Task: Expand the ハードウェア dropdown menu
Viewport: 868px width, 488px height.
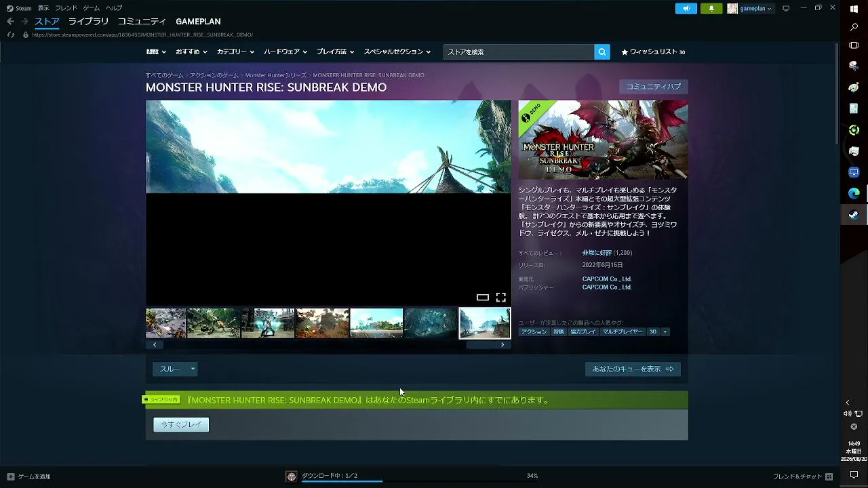Action: [x=285, y=52]
